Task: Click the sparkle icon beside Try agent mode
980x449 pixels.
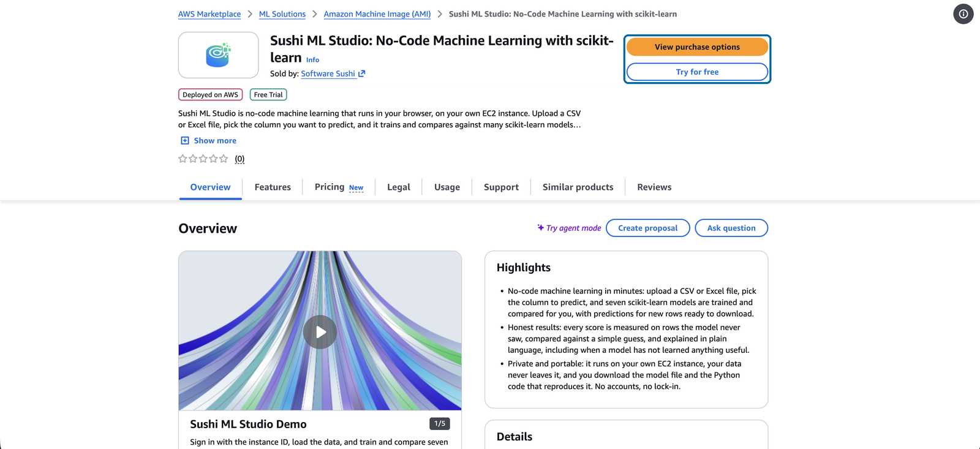Action: coord(541,228)
